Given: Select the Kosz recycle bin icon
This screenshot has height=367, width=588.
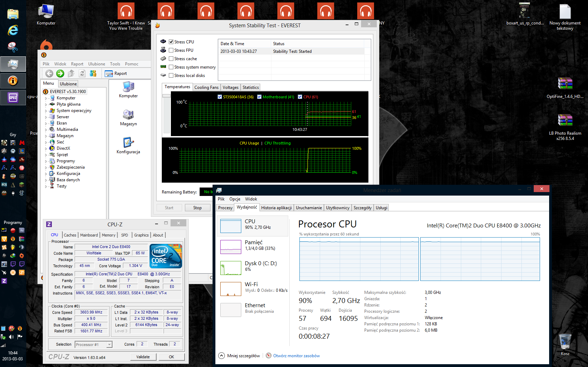Looking at the screenshot, I should [565, 345].
